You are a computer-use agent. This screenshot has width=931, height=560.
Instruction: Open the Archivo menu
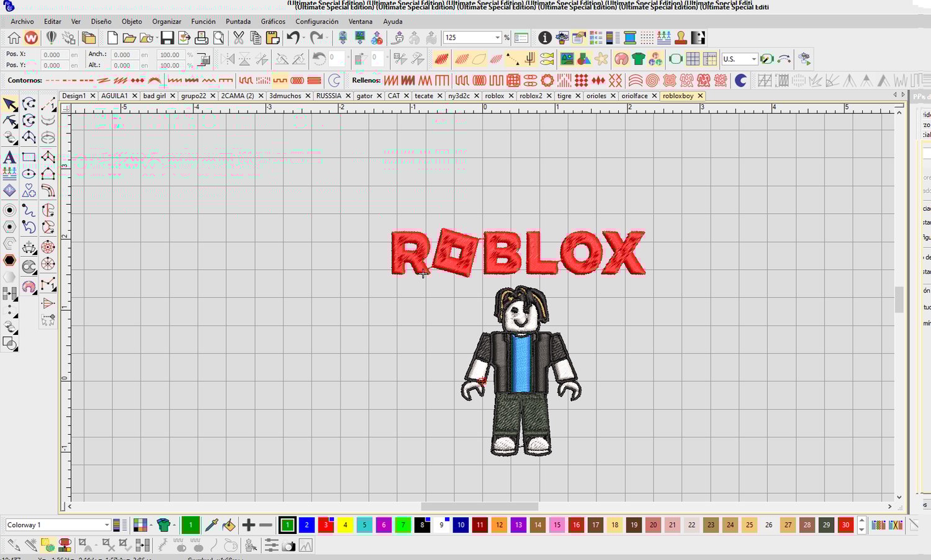(x=22, y=21)
